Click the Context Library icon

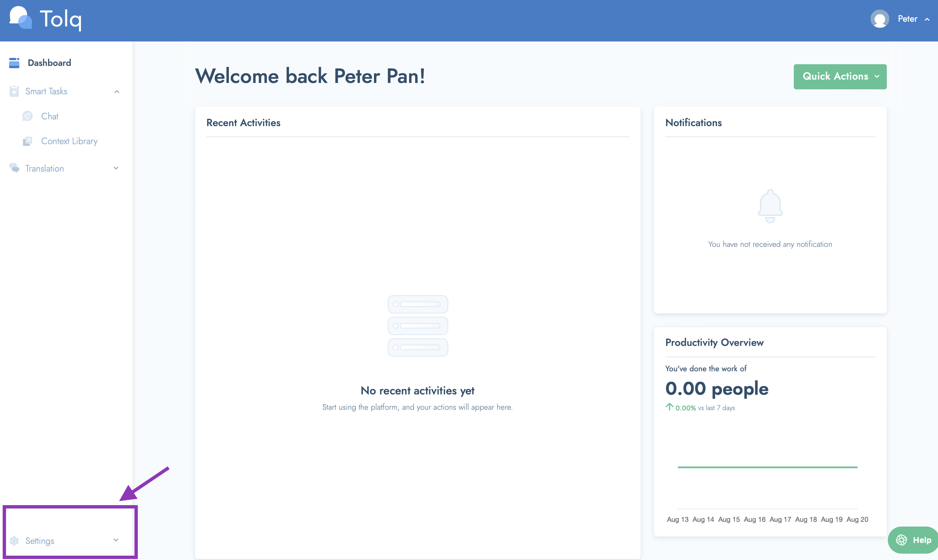(x=27, y=141)
